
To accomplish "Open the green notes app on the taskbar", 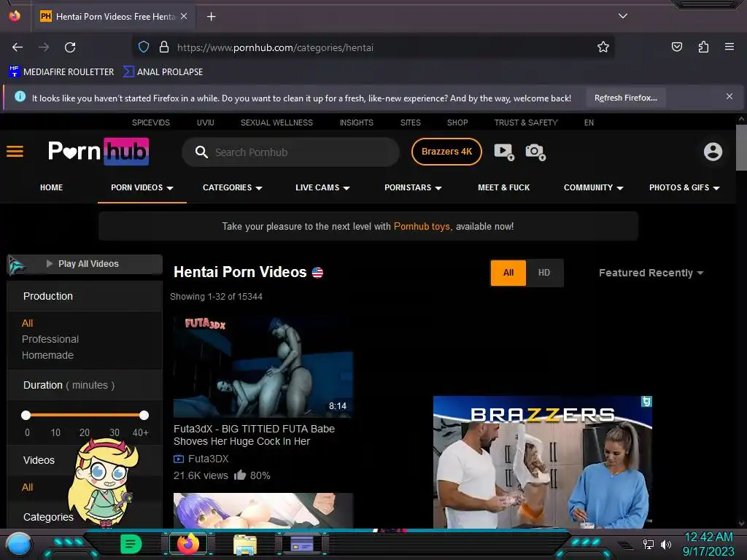I will [x=131, y=544].
